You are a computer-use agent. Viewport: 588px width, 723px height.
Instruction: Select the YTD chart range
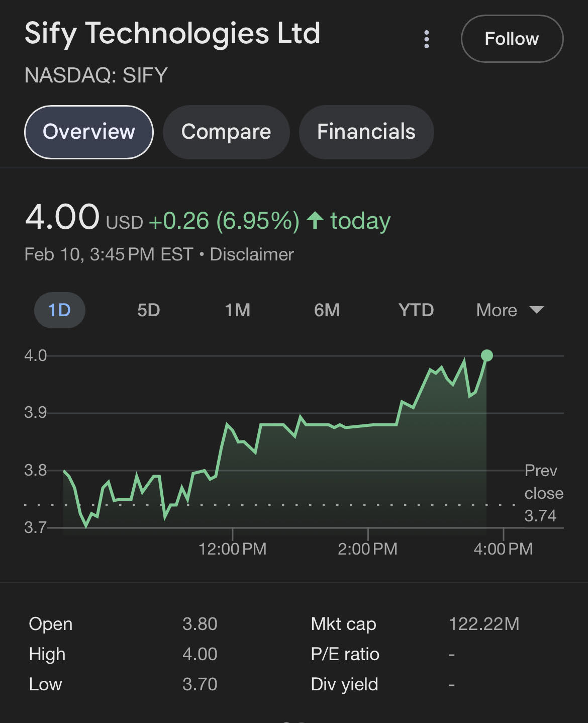click(416, 310)
